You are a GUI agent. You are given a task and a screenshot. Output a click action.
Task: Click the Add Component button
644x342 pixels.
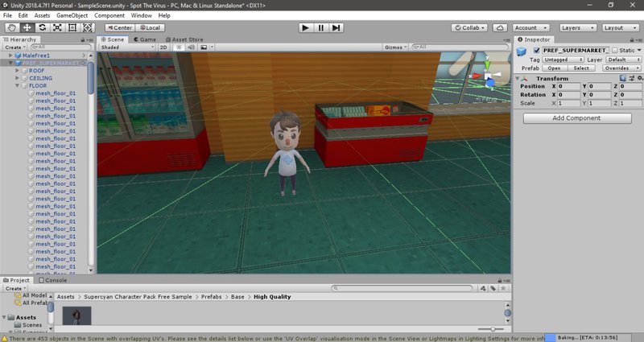pos(577,118)
